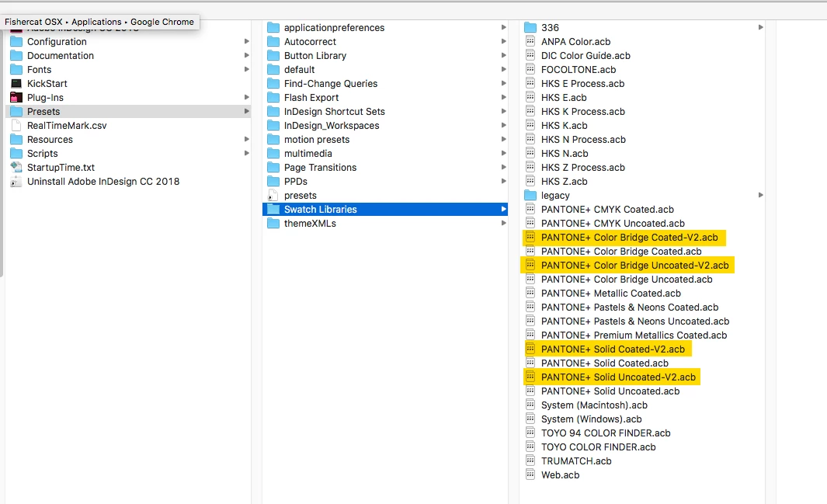Click the TOYO COLOR FINDER.acb file icon

(530, 447)
